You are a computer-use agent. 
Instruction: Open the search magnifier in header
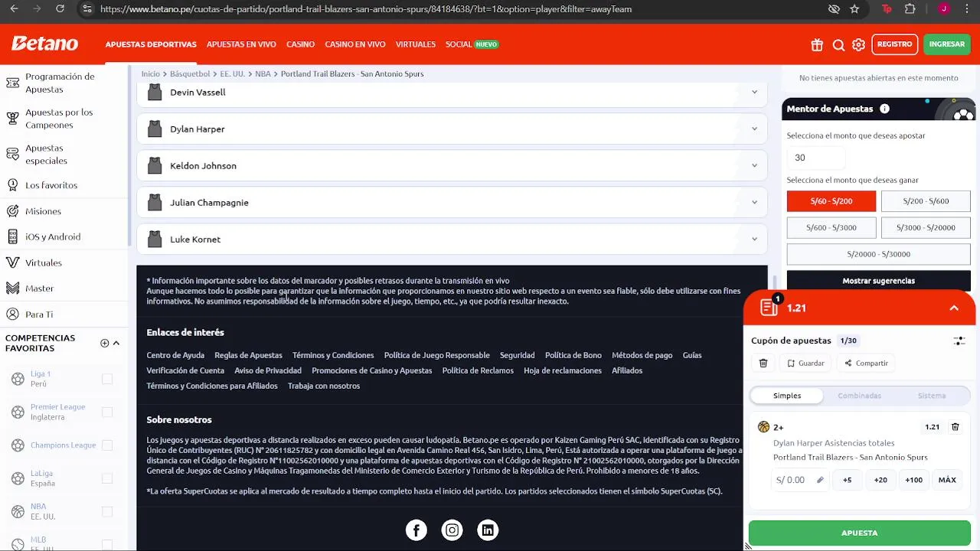click(838, 44)
